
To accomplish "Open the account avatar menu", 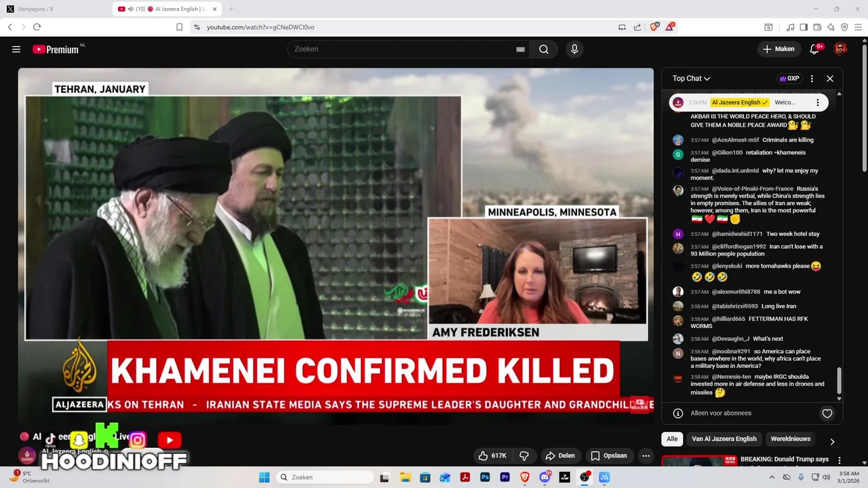I will pyautogui.click(x=840, y=49).
